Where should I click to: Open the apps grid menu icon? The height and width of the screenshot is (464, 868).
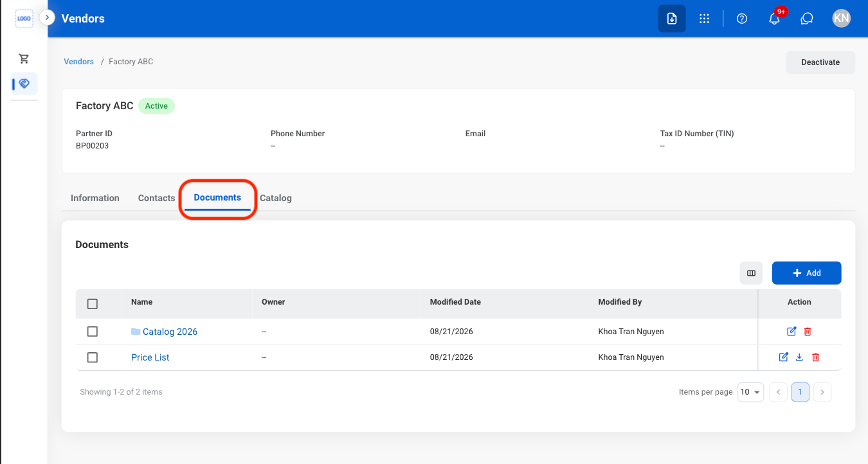pos(705,19)
